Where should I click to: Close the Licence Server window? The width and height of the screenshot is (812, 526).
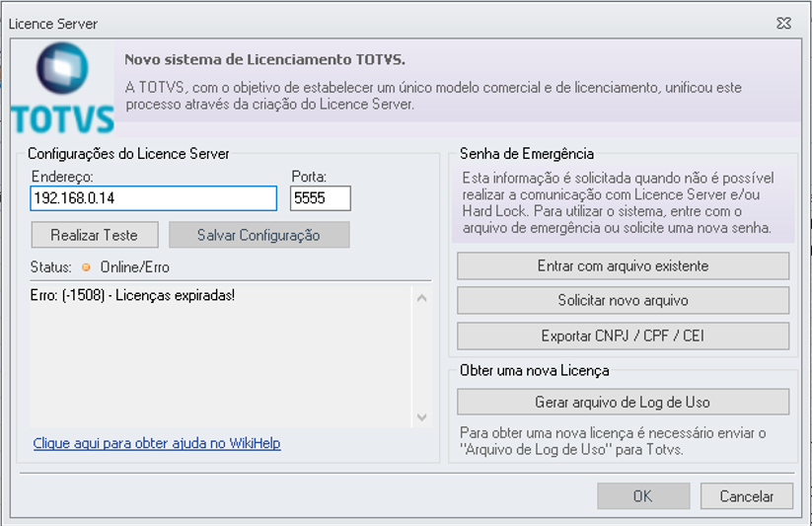point(784,24)
